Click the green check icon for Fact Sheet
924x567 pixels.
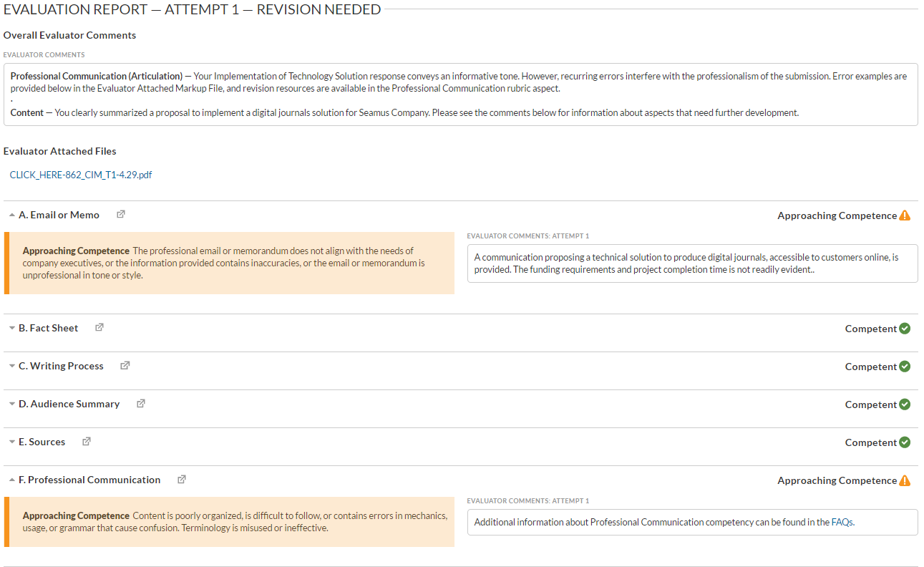pos(905,329)
